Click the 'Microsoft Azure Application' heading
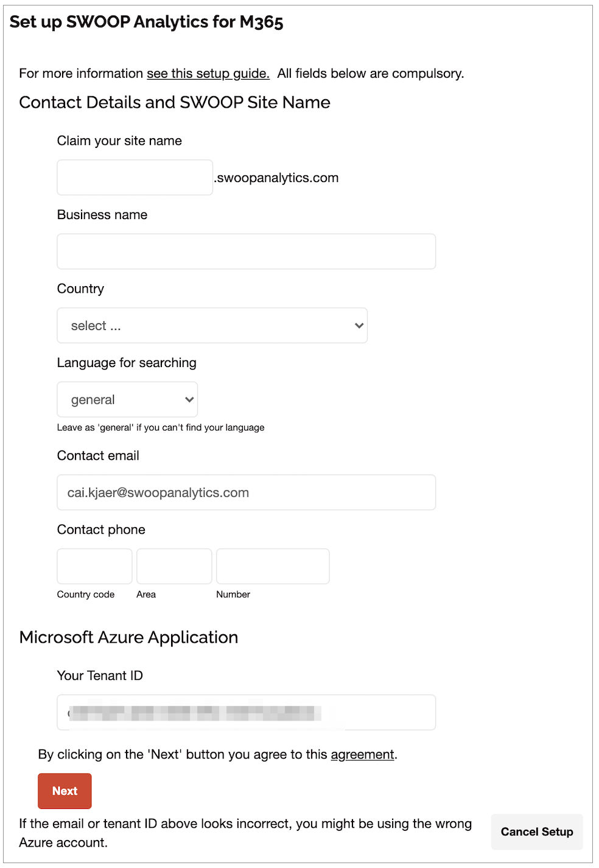Image resolution: width=599 pixels, height=868 pixels. tap(128, 637)
